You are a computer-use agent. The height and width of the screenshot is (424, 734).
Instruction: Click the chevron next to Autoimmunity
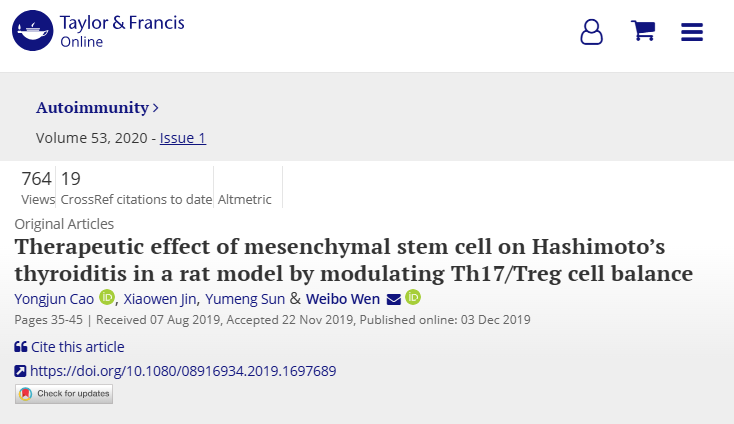click(156, 108)
